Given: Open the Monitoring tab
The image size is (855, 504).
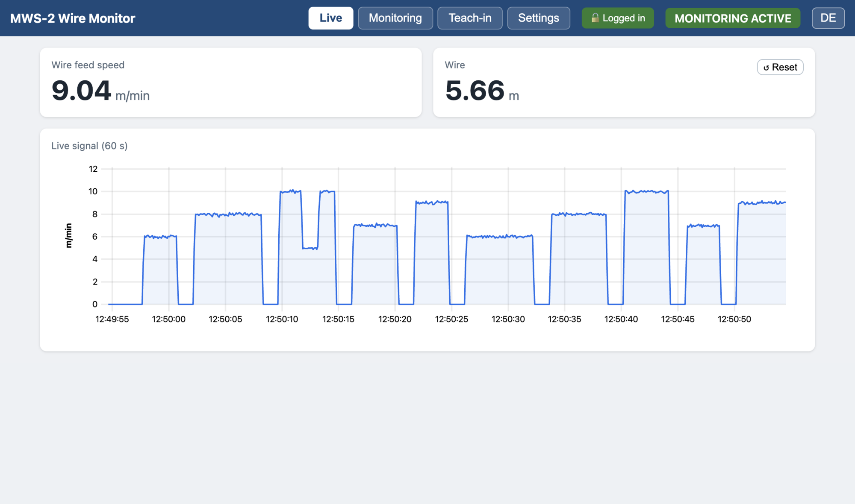Looking at the screenshot, I should coord(395,18).
